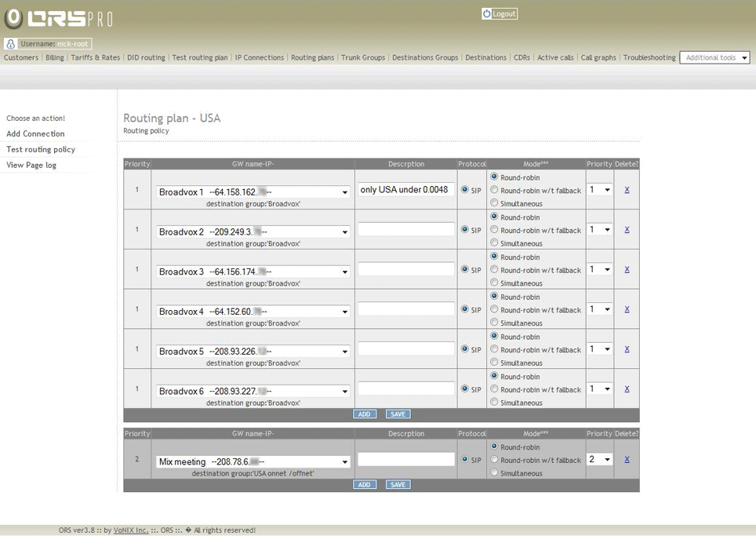Viewport: 756px width, 536px height.
Task: Open the Routing plans menu
Action: [312, 58]
